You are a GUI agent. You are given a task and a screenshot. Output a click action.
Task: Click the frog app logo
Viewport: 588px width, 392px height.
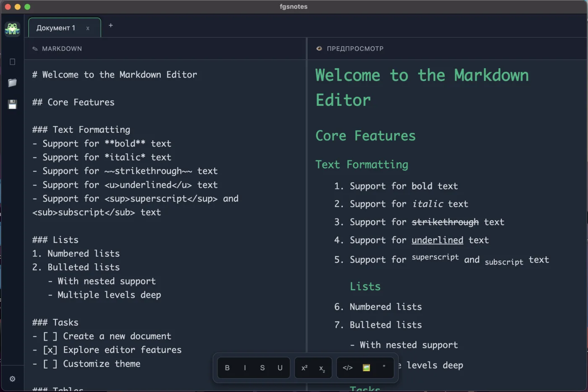[12, 29]
